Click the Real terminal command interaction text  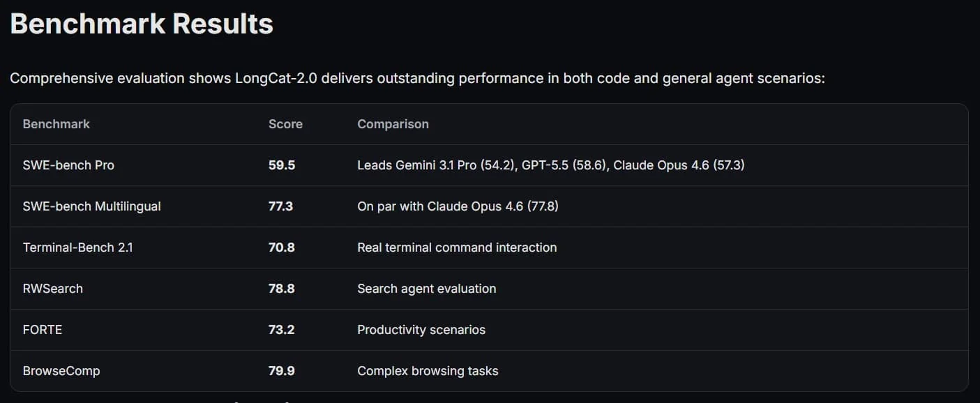click(457, 248)
